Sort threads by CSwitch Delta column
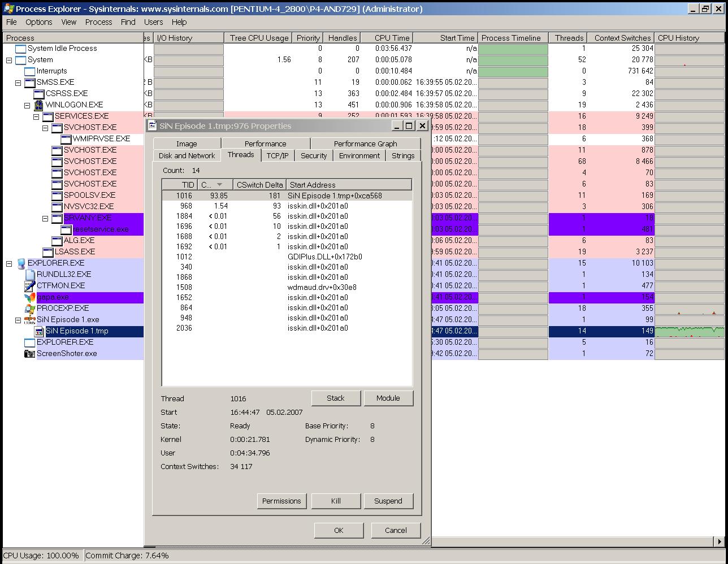728x564 pixels. pyautogui.click(x=259, y=185)
